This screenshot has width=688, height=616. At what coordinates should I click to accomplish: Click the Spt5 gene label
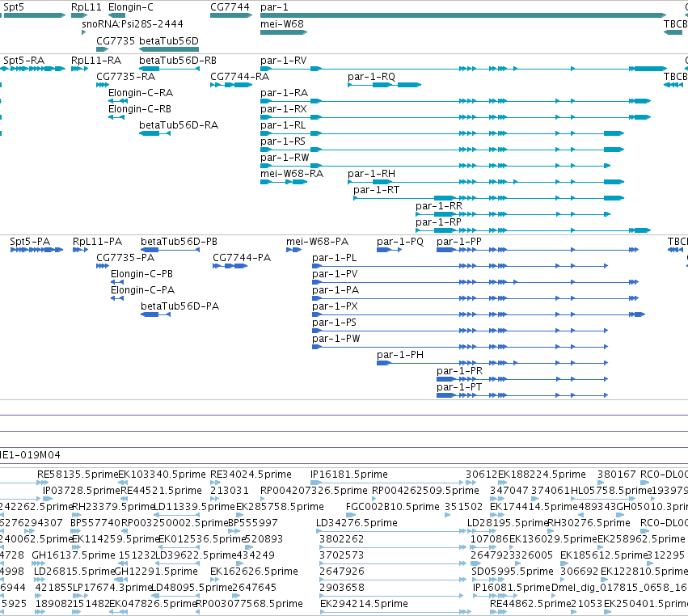(x=14, y=7)
